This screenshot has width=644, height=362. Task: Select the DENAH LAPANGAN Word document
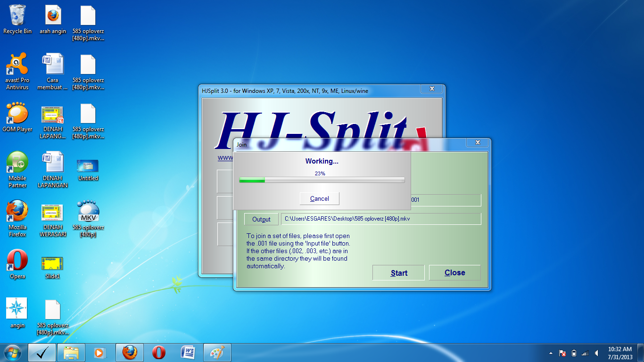click(x=53, y=169)
